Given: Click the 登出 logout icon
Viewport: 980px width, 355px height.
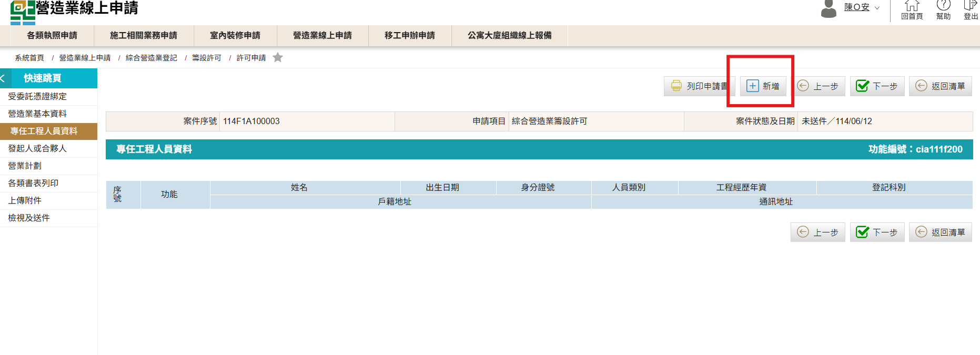Looking at the screenshot, I should [970, 9].
